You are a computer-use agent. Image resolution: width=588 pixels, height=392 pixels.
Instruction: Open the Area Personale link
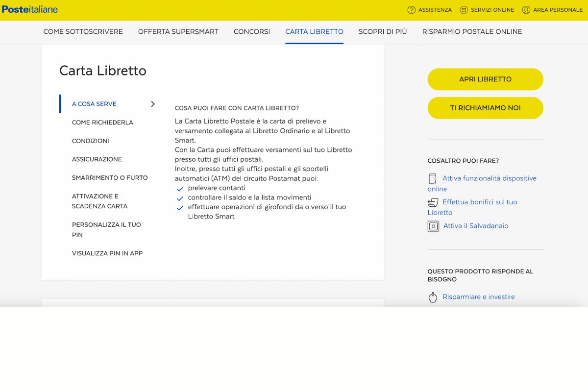[558, 10]
